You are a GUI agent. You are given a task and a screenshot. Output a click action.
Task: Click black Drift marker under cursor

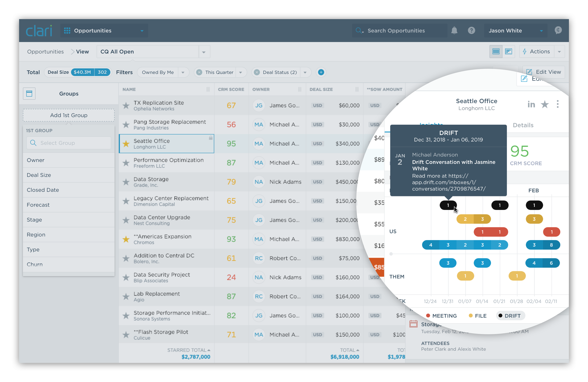point(448,205)
